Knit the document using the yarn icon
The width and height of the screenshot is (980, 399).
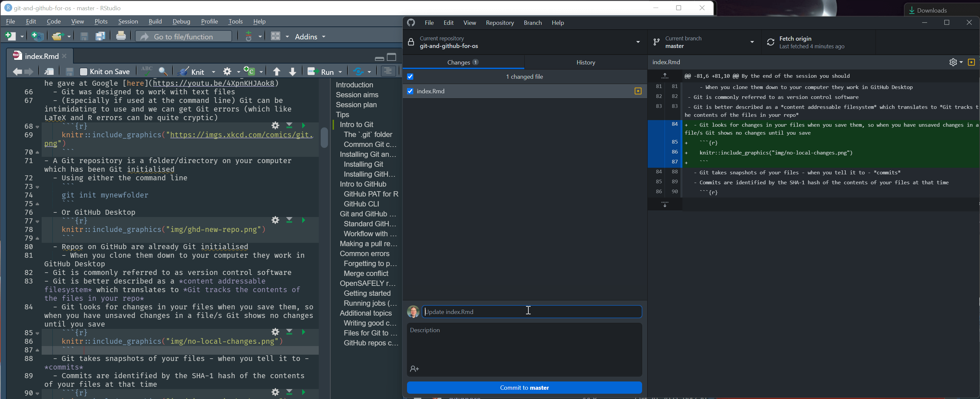[x=184, y=71]
